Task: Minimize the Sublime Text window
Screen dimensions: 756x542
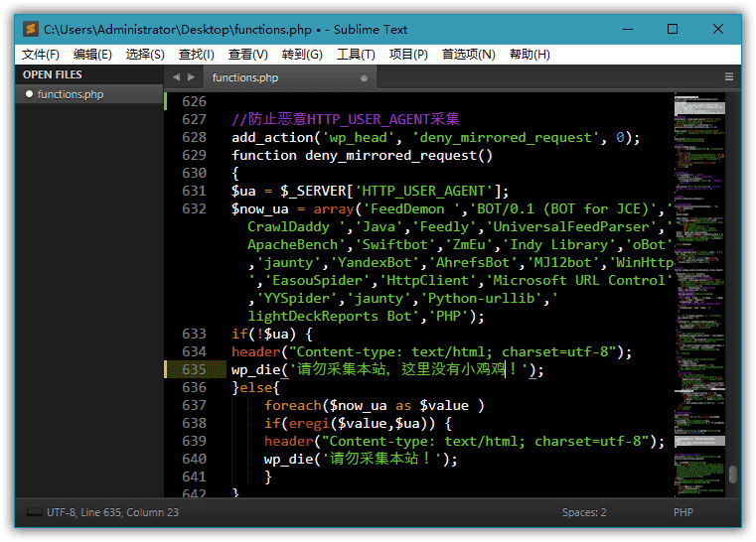Action: pos(627,29)
